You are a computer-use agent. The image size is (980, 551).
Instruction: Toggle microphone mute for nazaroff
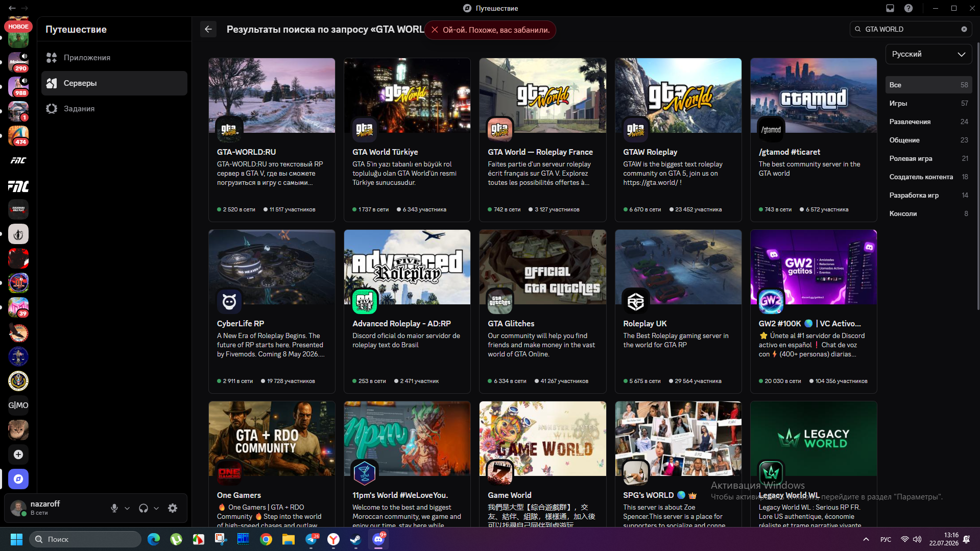(x=114, y=508)
